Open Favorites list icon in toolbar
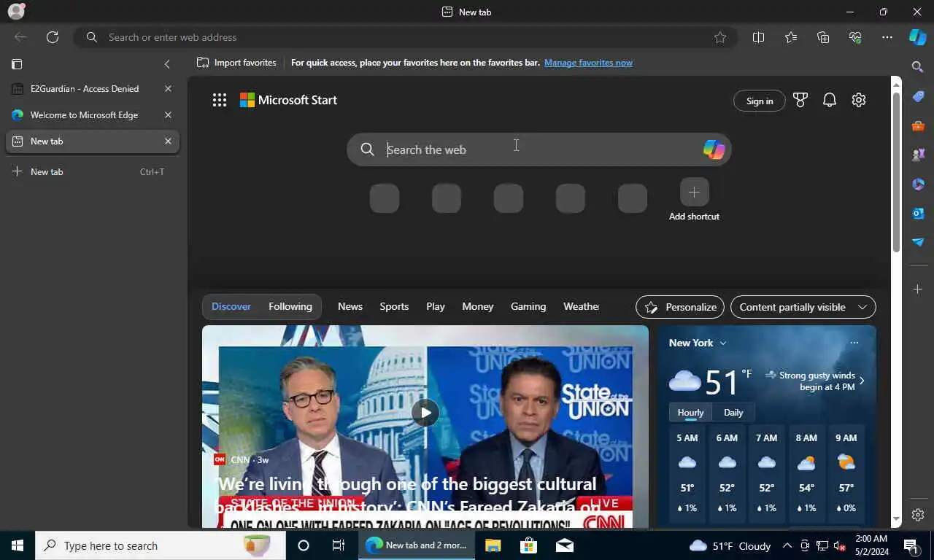The width and height of the screenshot is (934, 560). pos(791,37)
